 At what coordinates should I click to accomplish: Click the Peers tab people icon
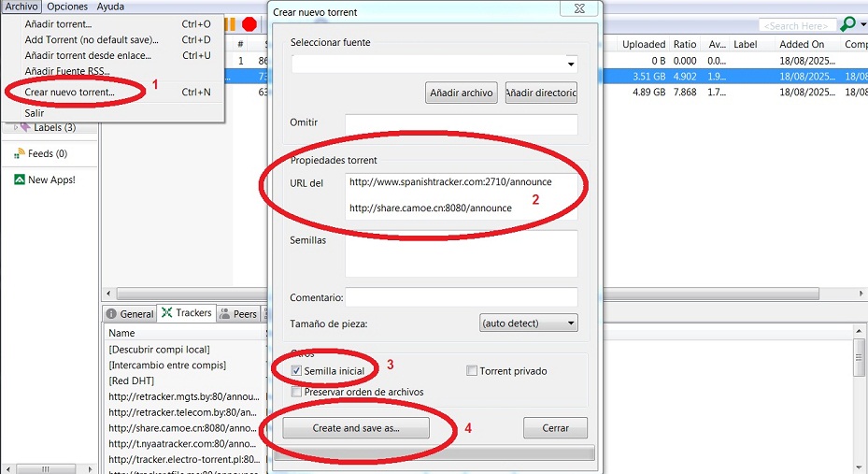tap(225, 314)
